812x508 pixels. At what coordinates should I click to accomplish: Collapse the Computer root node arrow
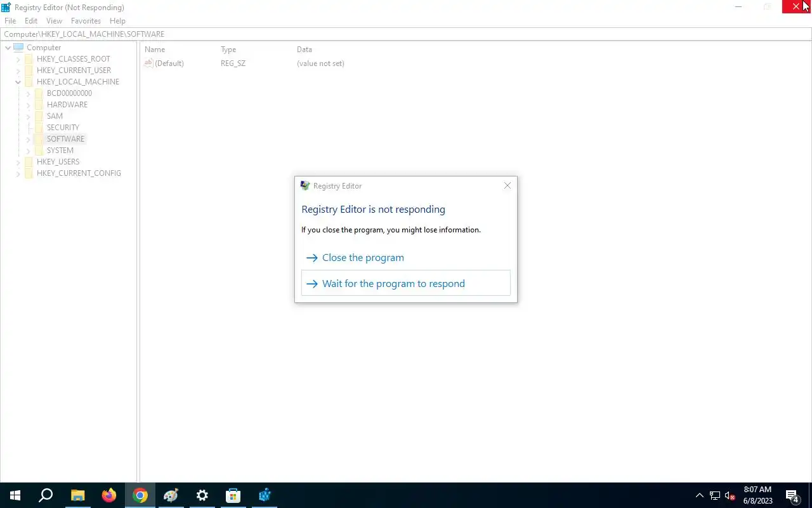pos(8,48)
